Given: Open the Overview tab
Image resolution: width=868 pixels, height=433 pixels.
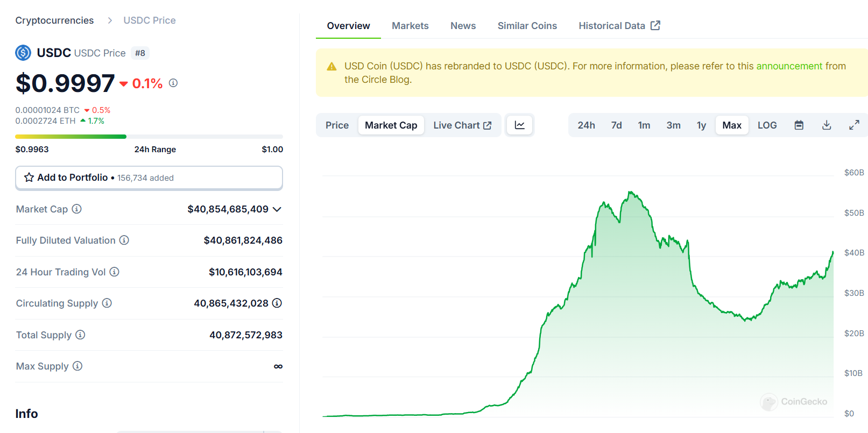Looking at the screenshot, I should [348, 26].
